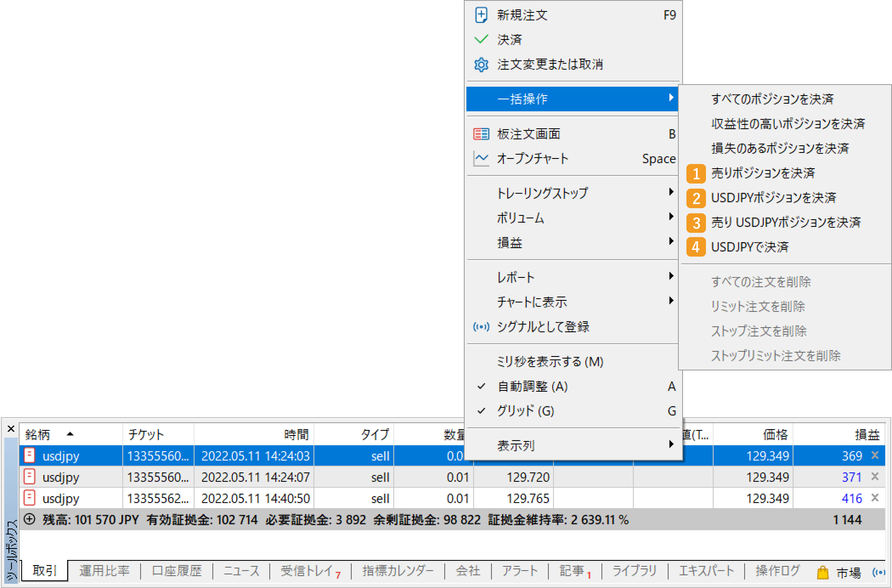892x588 pixels.
Task: Click the 損益 column header in the table
Action: click(x=839, y=434)
